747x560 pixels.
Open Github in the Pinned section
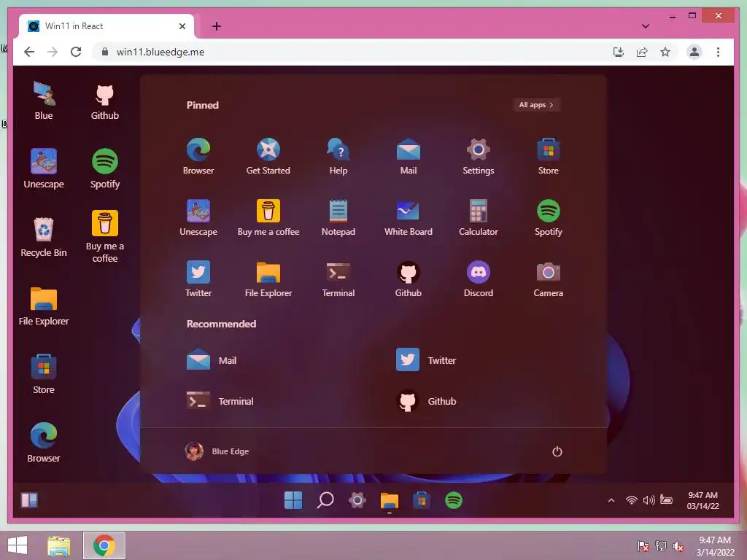tap(409, 279)
